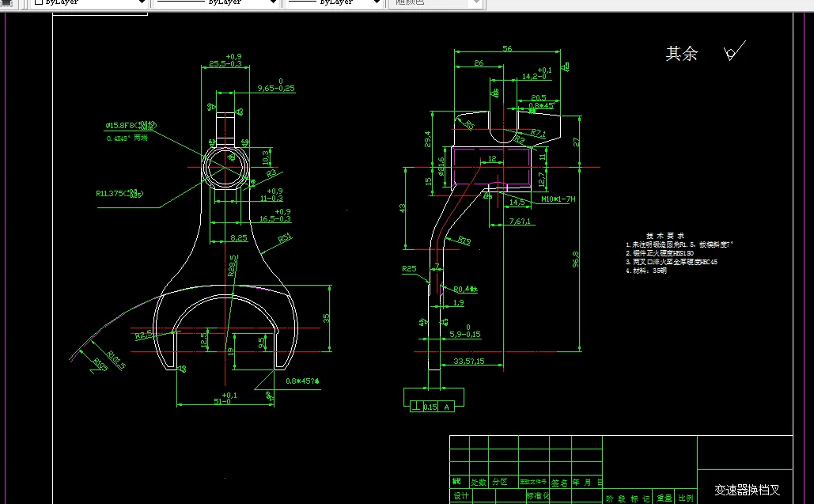
Task: Select the 重量 cell in the title block
Action: coord(664,498)
